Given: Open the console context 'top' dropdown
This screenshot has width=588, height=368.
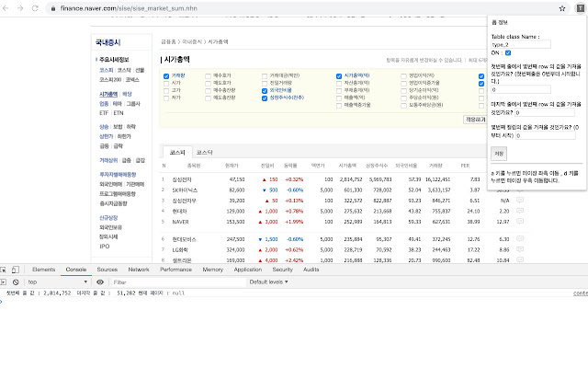Looking at the screenshot, I should 57,282.
